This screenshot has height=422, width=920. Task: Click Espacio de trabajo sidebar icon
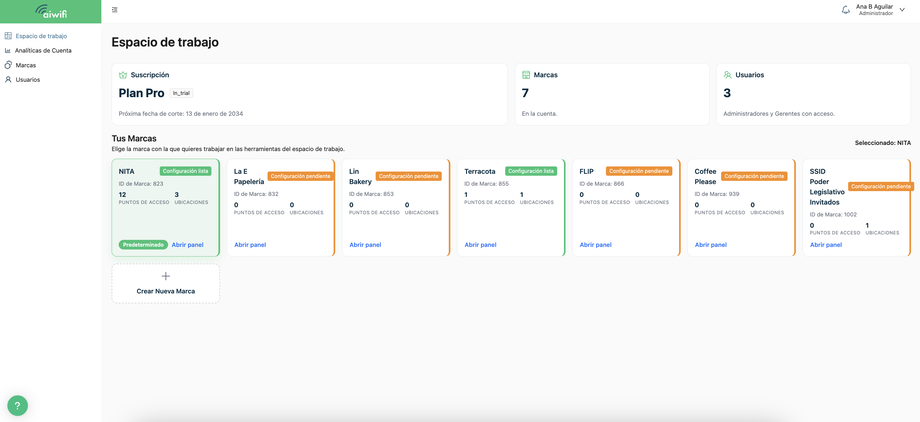8,36
